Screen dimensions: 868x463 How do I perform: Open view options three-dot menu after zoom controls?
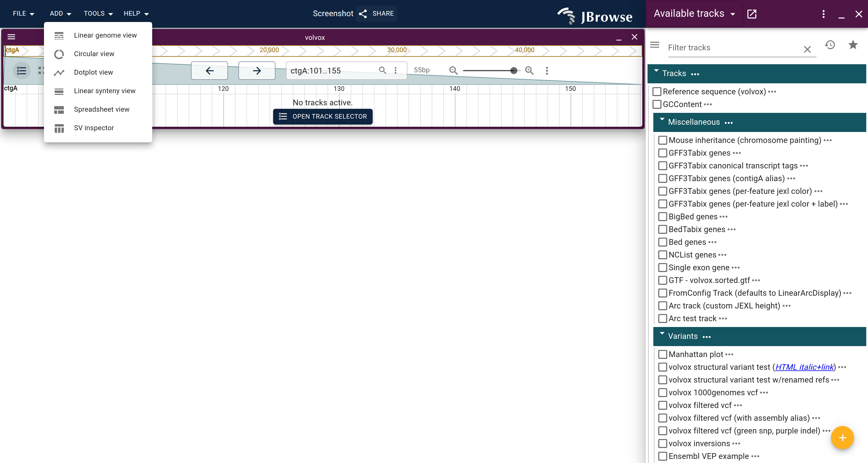click(547, 70)
